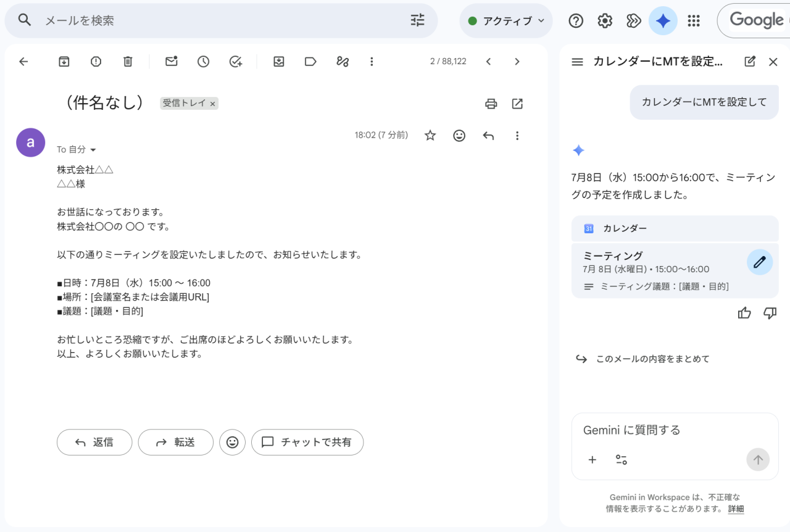Open the Help support icon

tap(576, 21)
